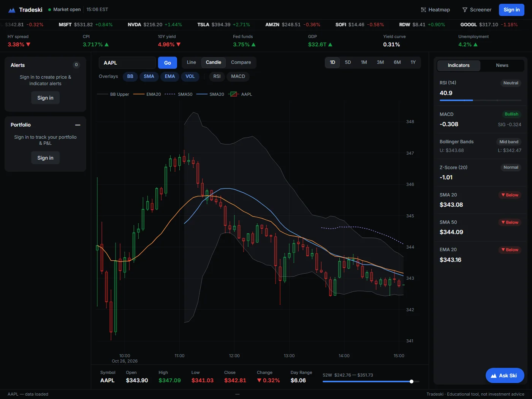Enable the RSI indicator pane
532x399 pixels.
pos(217,76)
